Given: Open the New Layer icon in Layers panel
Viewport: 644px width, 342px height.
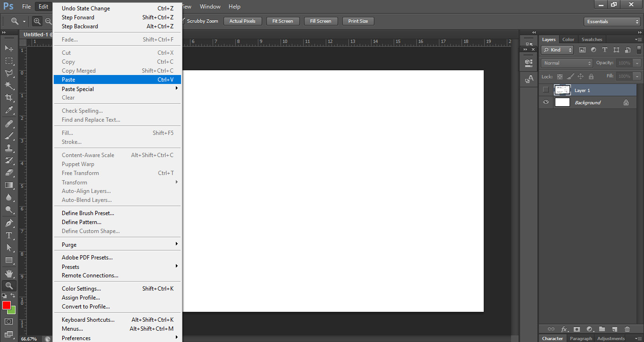Looking at the screenshot, I should (x=614, y=329).
